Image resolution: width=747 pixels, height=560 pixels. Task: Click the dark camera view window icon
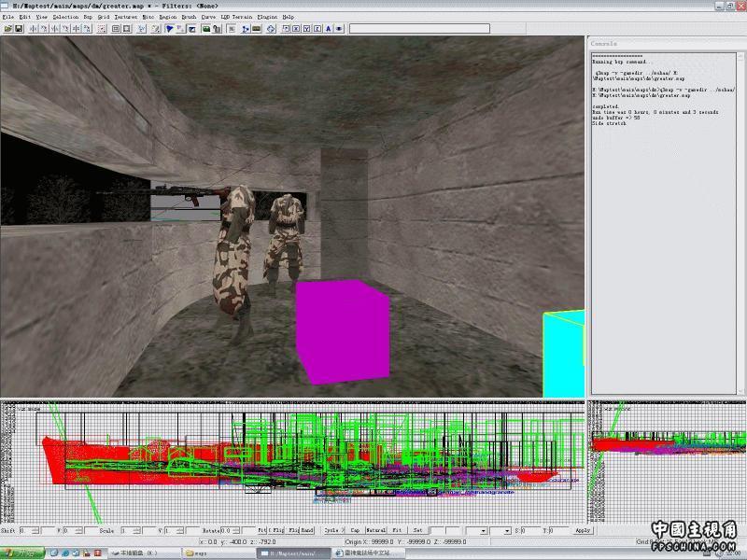pos(191,29)
